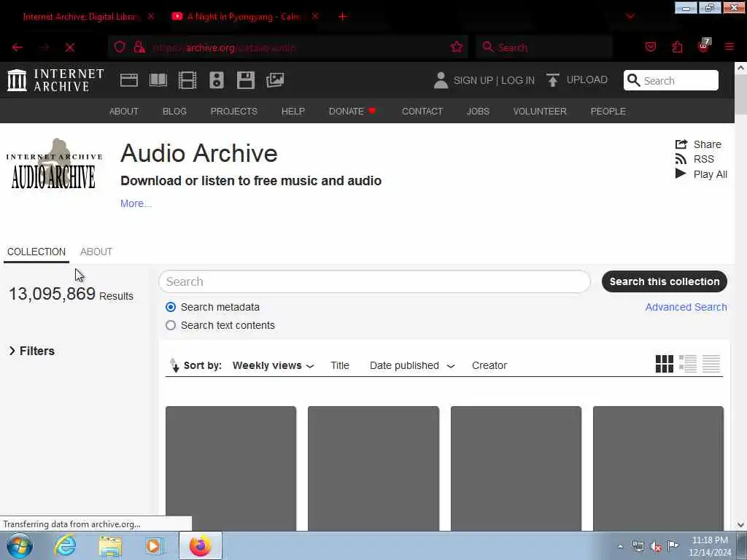
Task: Click the muted volume tray icon
Action: tap(656, 547)
